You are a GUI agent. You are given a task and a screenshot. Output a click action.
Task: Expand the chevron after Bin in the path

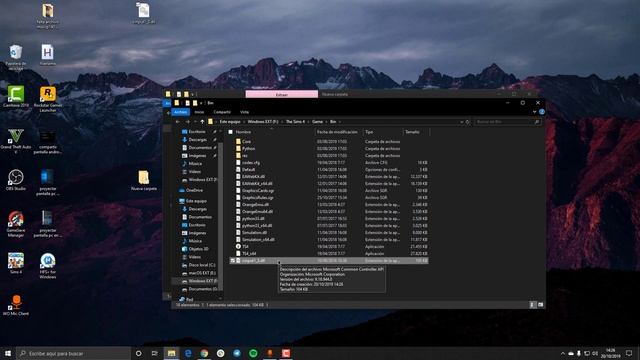click(x=339, y=122)
